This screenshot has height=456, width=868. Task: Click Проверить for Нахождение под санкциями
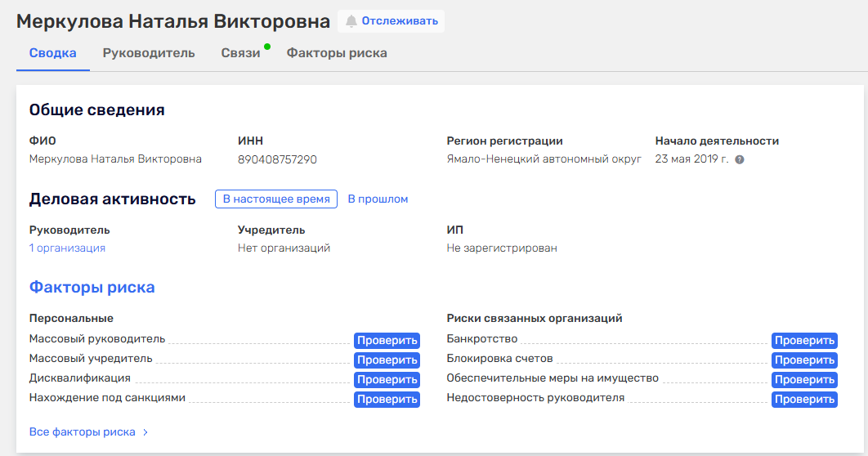(387, 400)
